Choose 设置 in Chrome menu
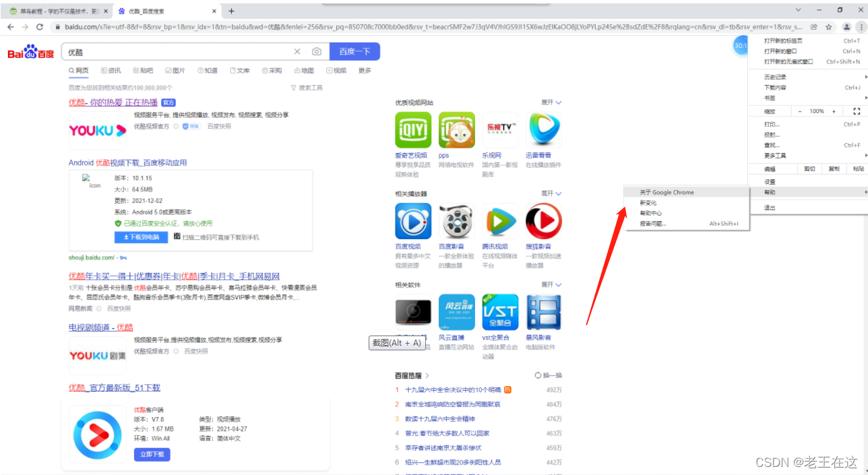This screenshot has height=475, width=868. (808, 182)
